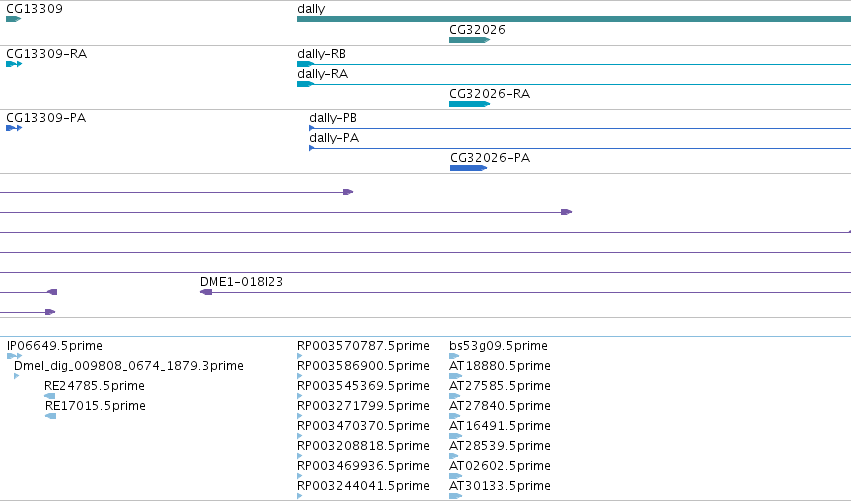Image resolution: width=851 pixels, height=501 pixels.
Task: Click the AT28539.5prime label
Action: tap(500, 447)
